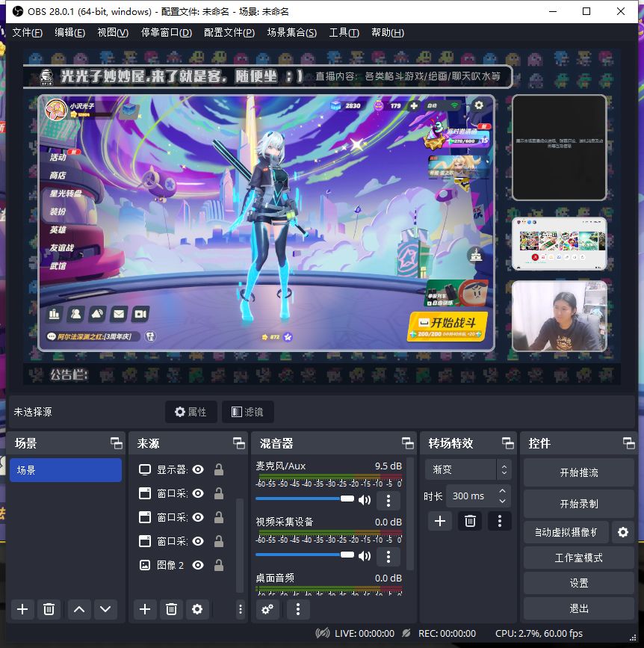The width and height of the screenshot is (644, 648).
Task: Open advanced audio properties gears icon
Action: (267, 609)
